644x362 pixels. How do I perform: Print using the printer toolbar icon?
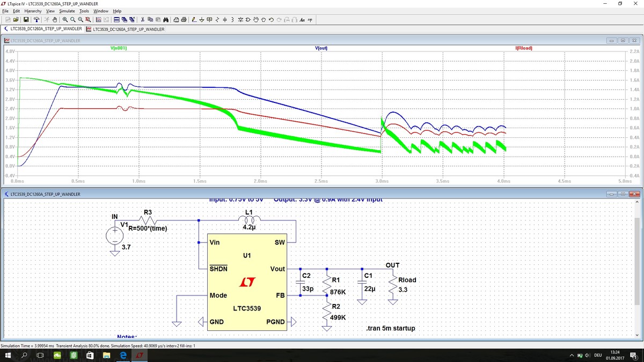(184, 20)
